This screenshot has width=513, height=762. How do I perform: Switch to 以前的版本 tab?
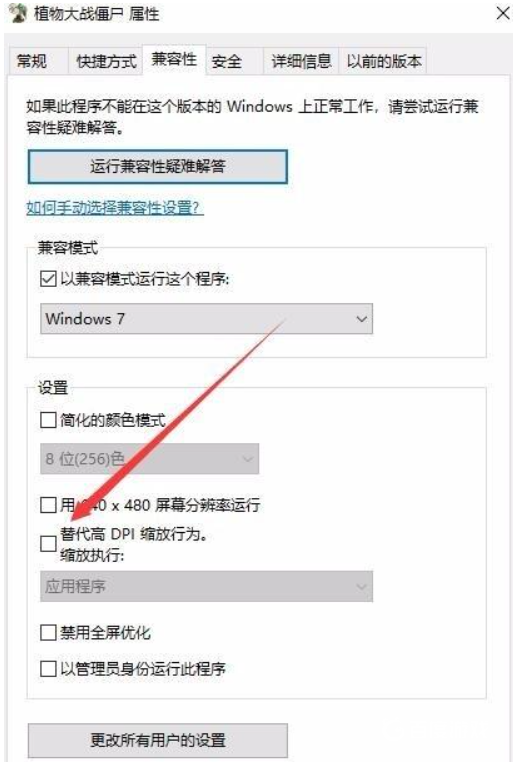[x=383, y=61]
